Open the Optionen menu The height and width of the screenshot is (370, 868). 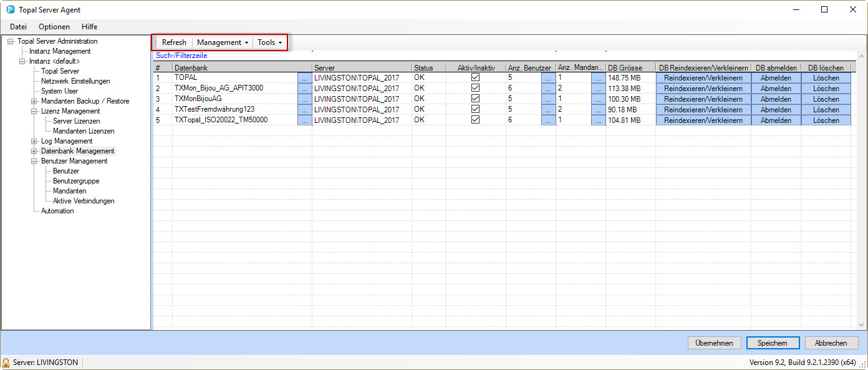(54, 27)
